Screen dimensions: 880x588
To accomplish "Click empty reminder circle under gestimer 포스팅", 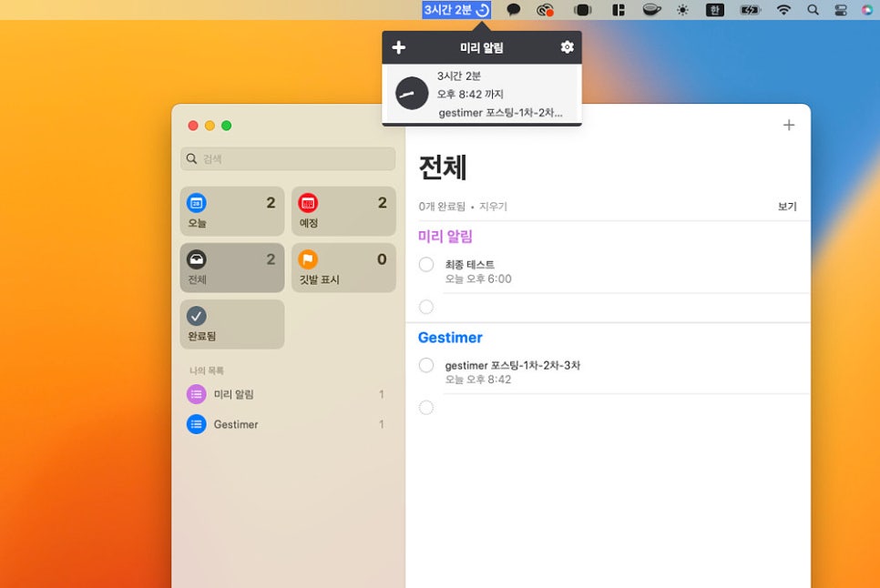I will click(x=426, y=408).
